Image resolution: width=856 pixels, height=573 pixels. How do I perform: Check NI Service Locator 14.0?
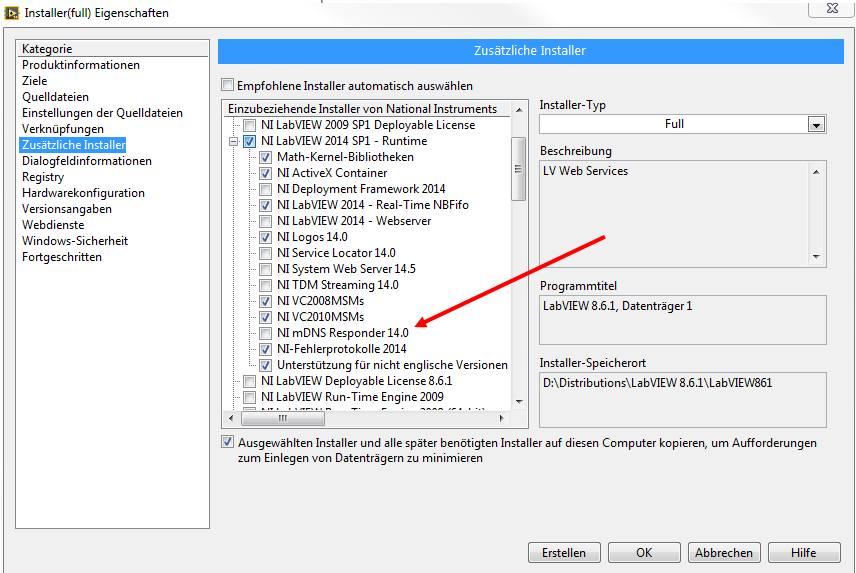click(x=265, y=253)
